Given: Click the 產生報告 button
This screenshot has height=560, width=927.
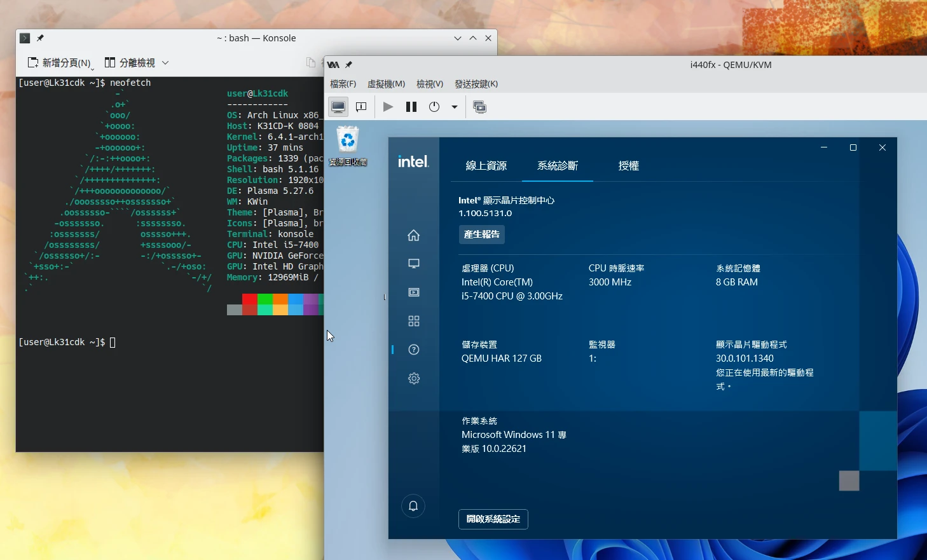Looking at the screenshot, I should pyautogui.click(x=482, y=235).
